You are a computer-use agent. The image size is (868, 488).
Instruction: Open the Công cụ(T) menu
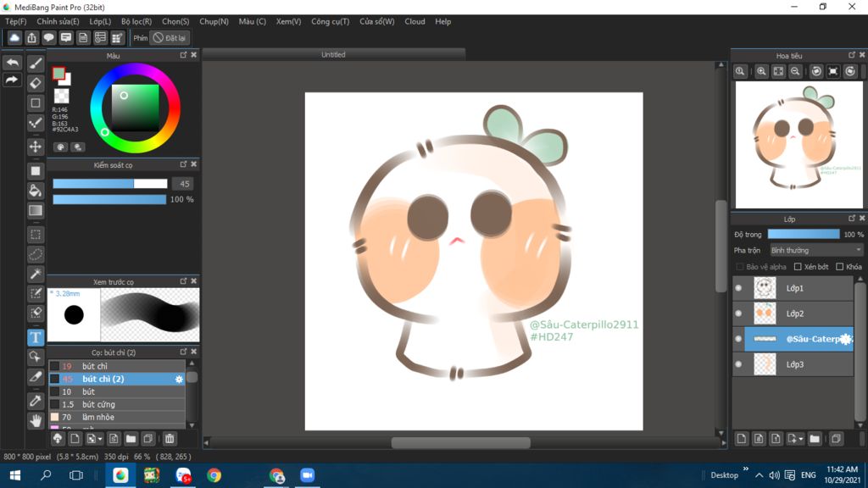[330, 21]
